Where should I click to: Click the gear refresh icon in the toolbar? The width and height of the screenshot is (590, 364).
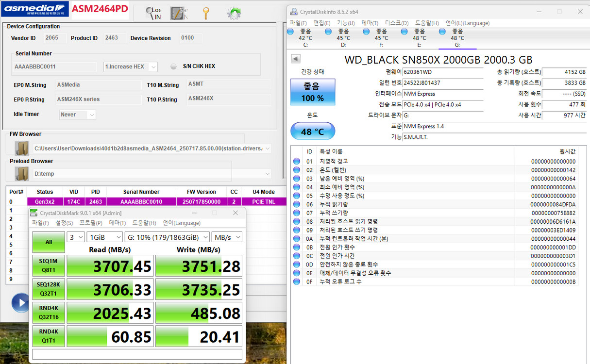(x=234, y=13)
